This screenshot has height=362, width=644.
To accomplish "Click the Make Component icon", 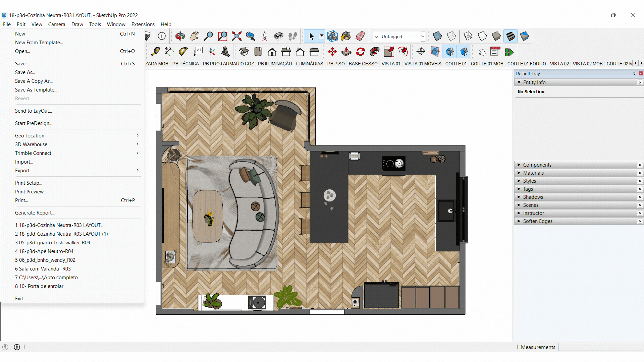I will 332,36.
